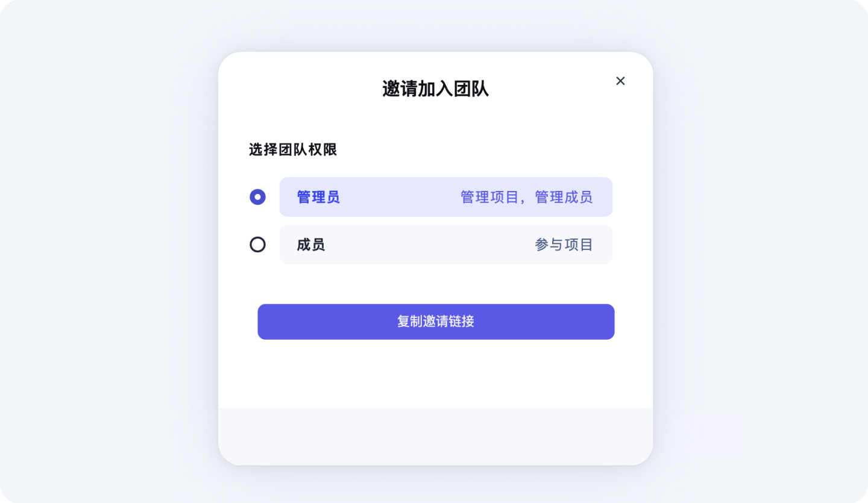Click the empty circle beside the 成员 row
868x503 pixels.
tap(257, 245)
